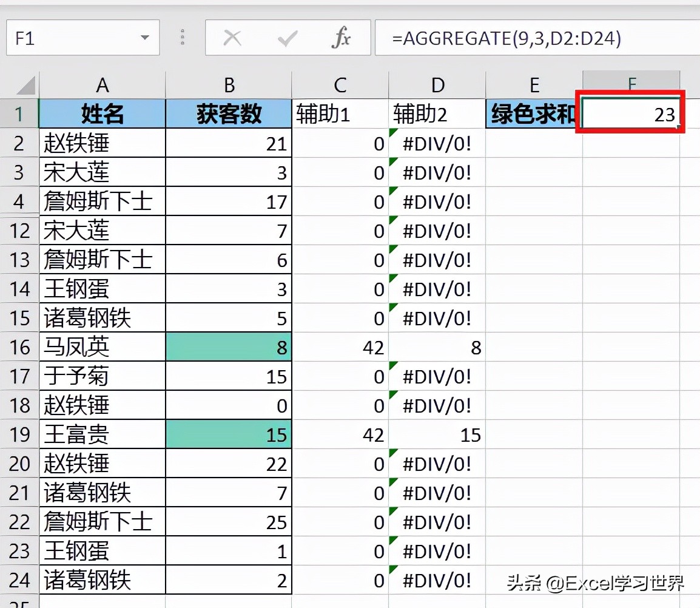Image resolution: width=700 pixels, height=608 pixels.
Task: Select cell F1 showing 23
Action: (631, 114)
